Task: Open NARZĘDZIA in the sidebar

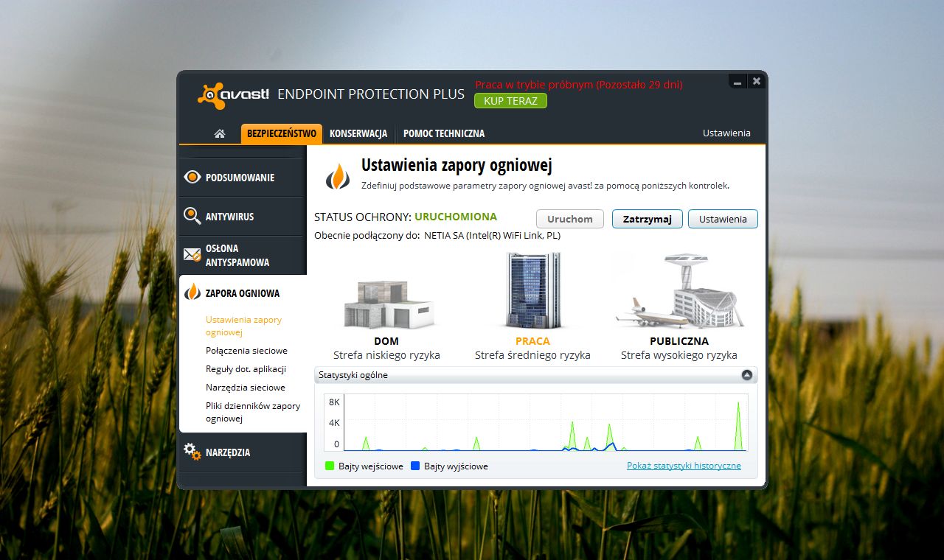Action: pyautogui.click(x=241, y=452)
